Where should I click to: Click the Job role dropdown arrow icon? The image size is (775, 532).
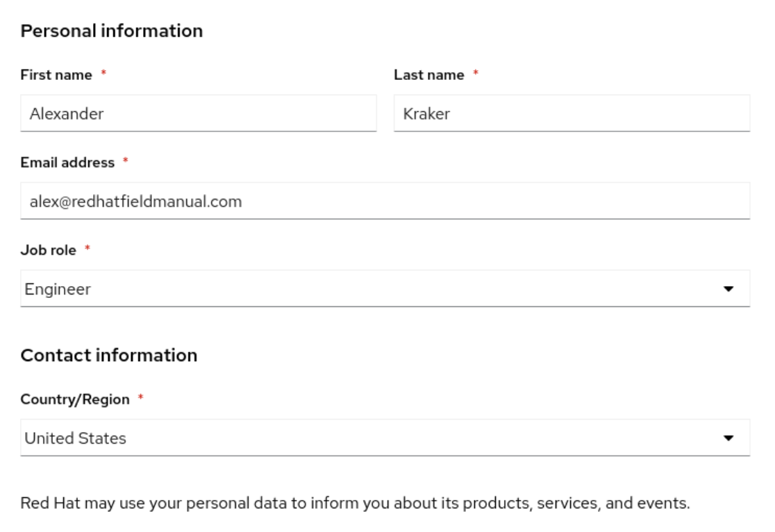click(728, 289)
